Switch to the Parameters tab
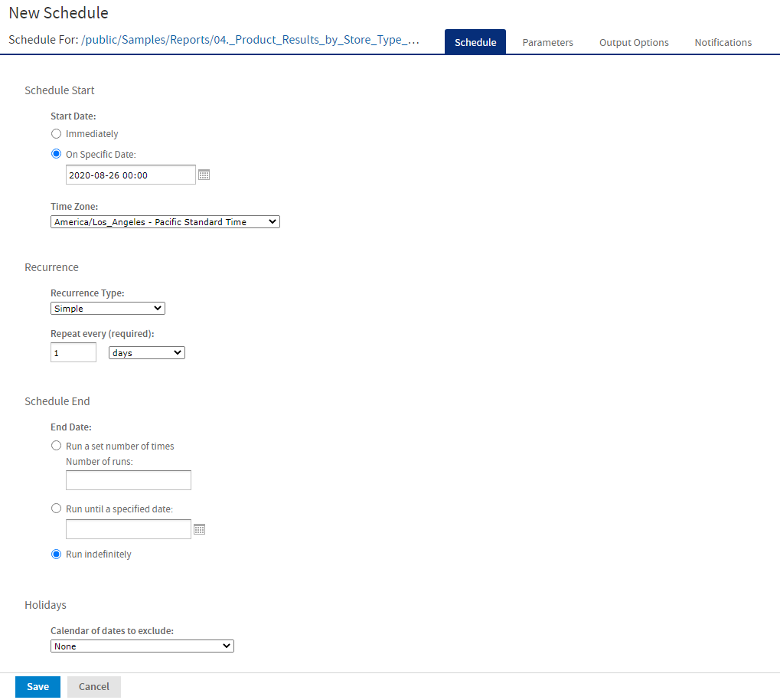Screen dimensions: 780x700 tap(548, 42)
